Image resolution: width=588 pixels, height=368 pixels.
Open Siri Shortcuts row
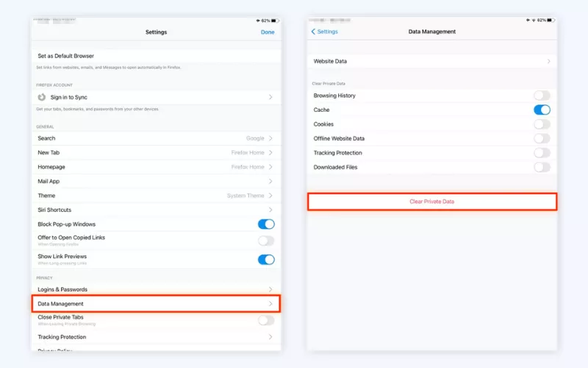157,210
